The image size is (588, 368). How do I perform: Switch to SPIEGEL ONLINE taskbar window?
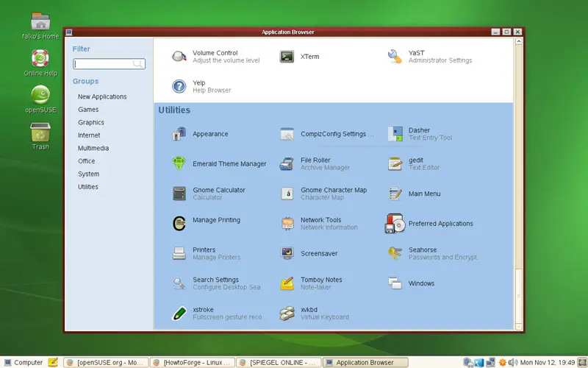pos(279,362)
